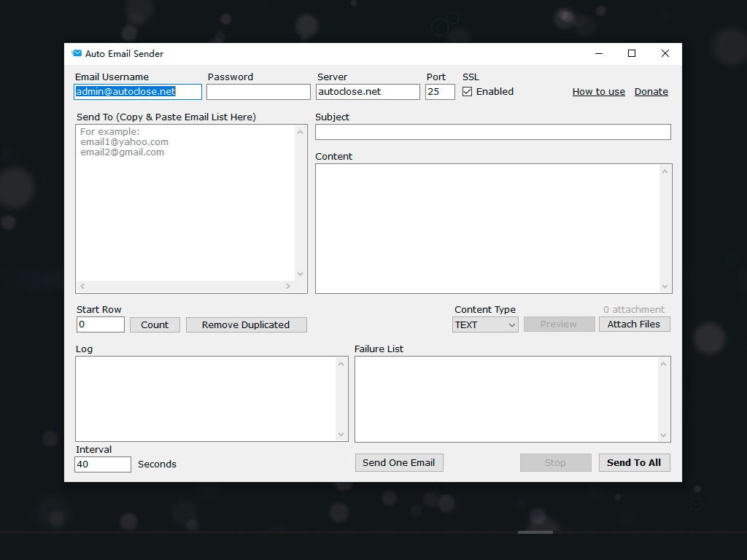Minimize the Auto Email Sender window
The width and height of the screenshot is (747, 560).
tap(599, 53)
